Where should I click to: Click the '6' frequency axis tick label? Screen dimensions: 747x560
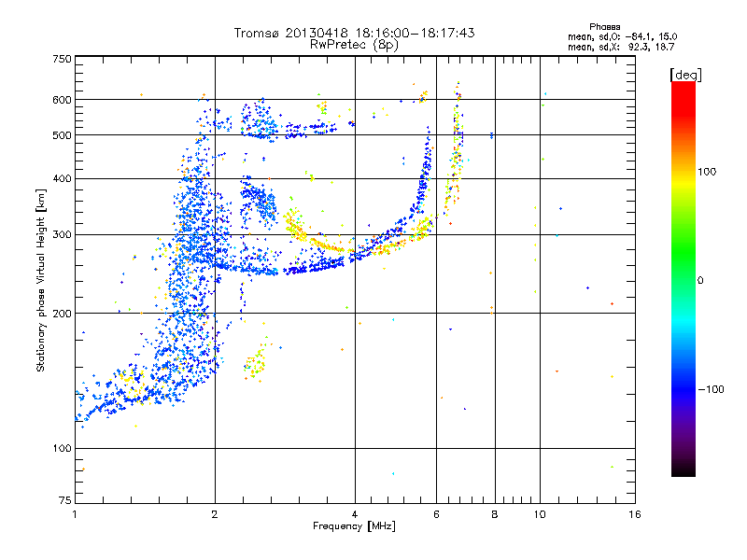tap(436, 514)
